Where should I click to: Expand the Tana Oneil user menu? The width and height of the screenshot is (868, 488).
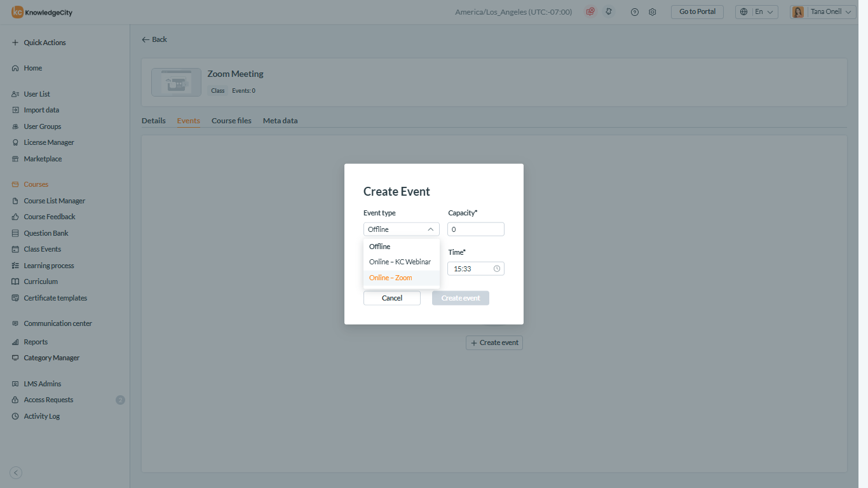823,12
